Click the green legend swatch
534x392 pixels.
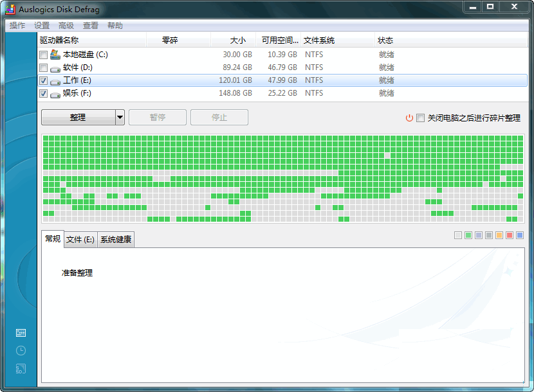click(468, 235)
